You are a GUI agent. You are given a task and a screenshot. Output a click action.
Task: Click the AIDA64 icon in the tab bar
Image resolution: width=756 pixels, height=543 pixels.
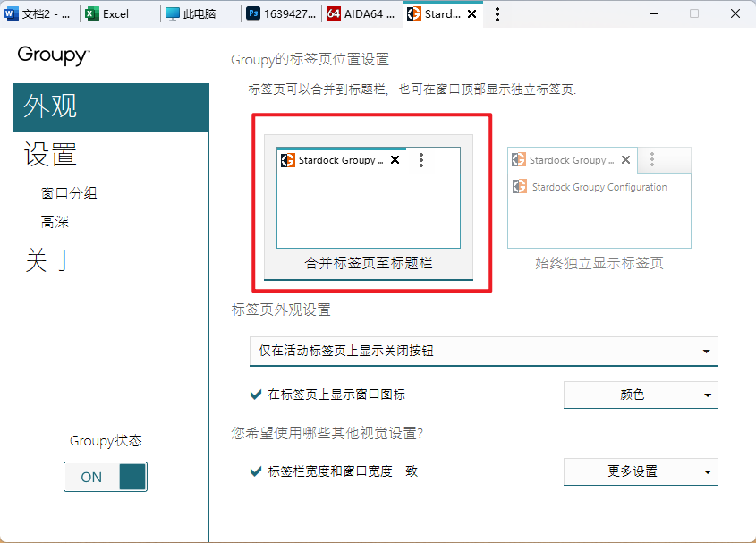coord(334,14)
